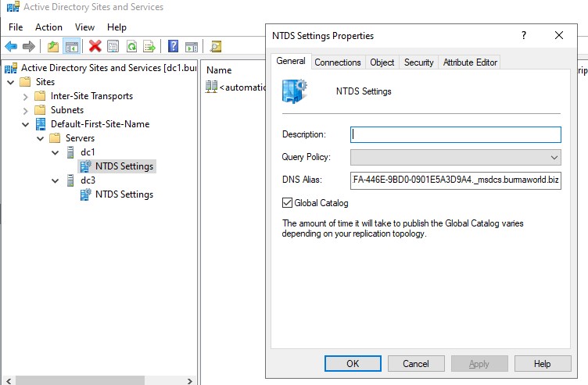Click the blue Help toolbar icon
Image resolution: width=588 pixels, height=385 pixels.
(x=174, y=46)
